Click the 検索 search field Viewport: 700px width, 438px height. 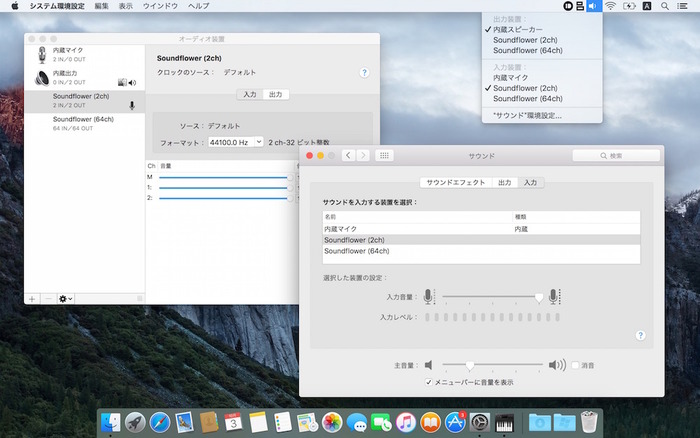pyautogui.click(x=616, y=155)
